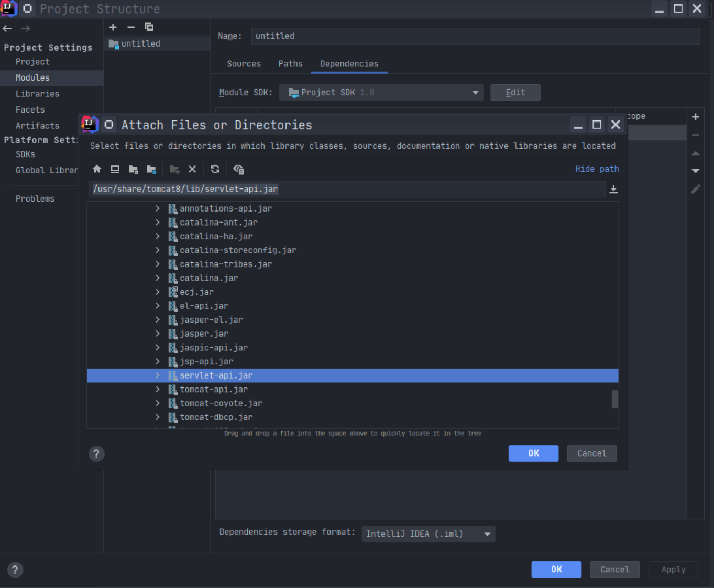Open Libraries settings section
This screenshot has height=588, width=714.
pos(37,94)
